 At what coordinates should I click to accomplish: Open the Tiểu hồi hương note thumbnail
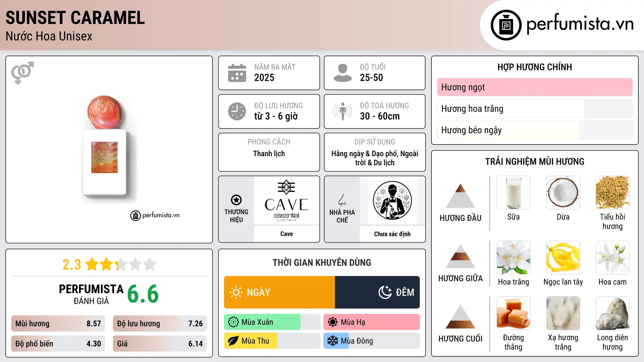pyautogui.click(x=612, y=193)
